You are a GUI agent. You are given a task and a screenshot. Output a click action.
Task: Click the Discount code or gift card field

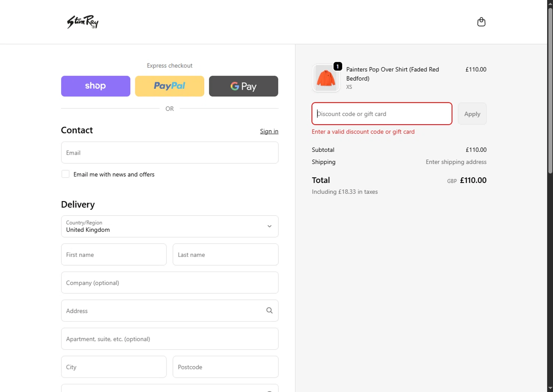382,114
